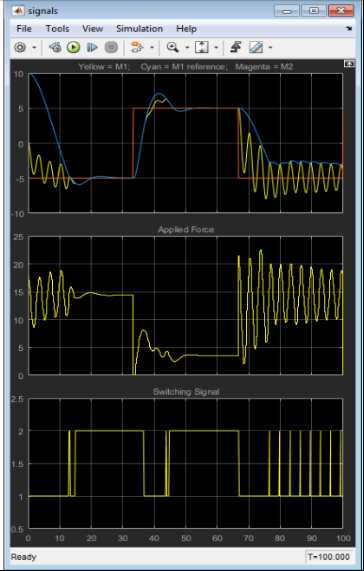
Task: Click the menu bar overflow arrow at right
Action: (349, 28)
